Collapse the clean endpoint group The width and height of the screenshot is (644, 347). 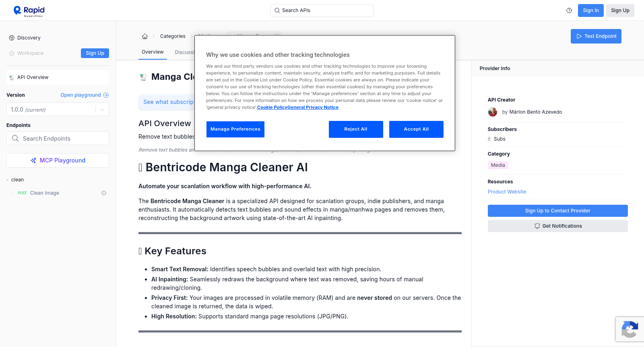(x=7, y=180)
